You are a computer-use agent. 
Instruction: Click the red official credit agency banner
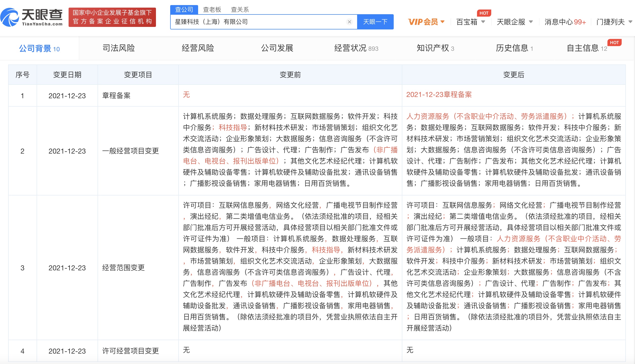(x=112, y=17)
